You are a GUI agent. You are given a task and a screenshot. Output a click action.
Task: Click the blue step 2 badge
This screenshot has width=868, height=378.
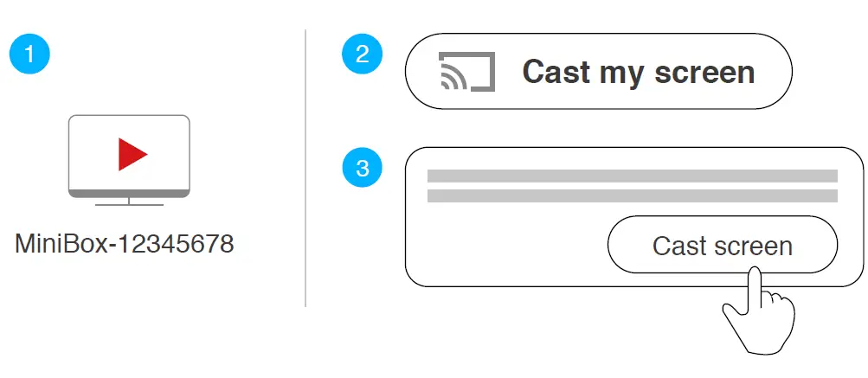(363, 54)
